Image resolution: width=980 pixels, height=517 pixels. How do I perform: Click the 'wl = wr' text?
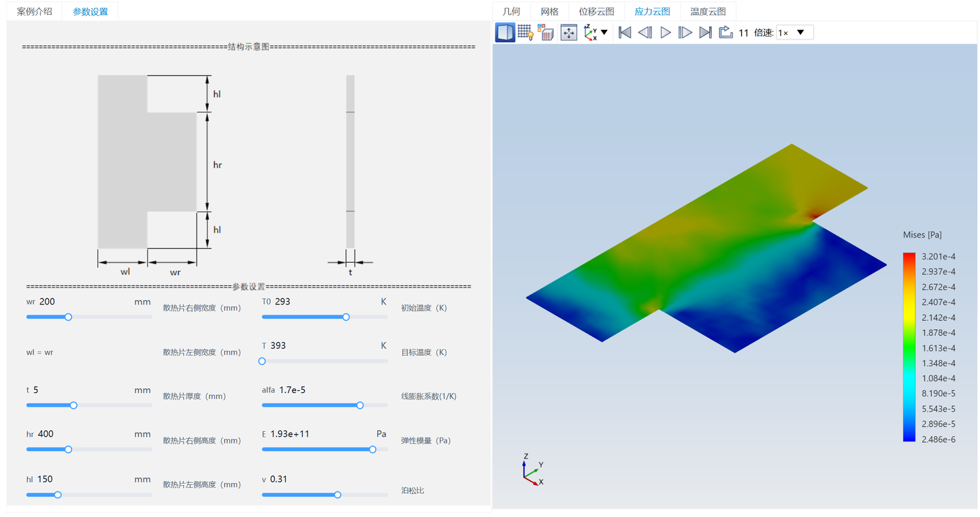(x=40, y=352)
